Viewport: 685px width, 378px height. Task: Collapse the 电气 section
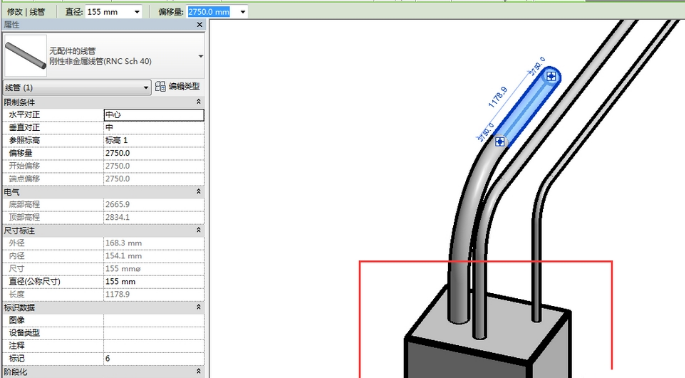[x=198, y=191]
